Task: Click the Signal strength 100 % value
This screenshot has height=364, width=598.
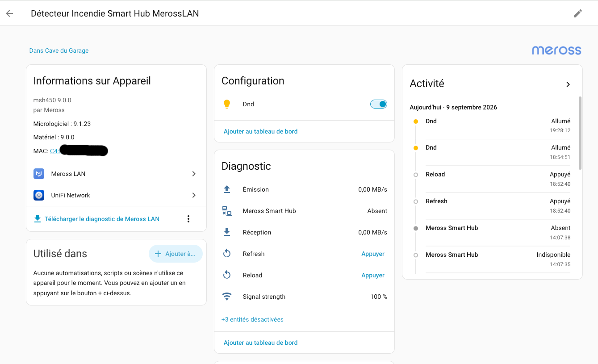Action: [x=379, y=297]
